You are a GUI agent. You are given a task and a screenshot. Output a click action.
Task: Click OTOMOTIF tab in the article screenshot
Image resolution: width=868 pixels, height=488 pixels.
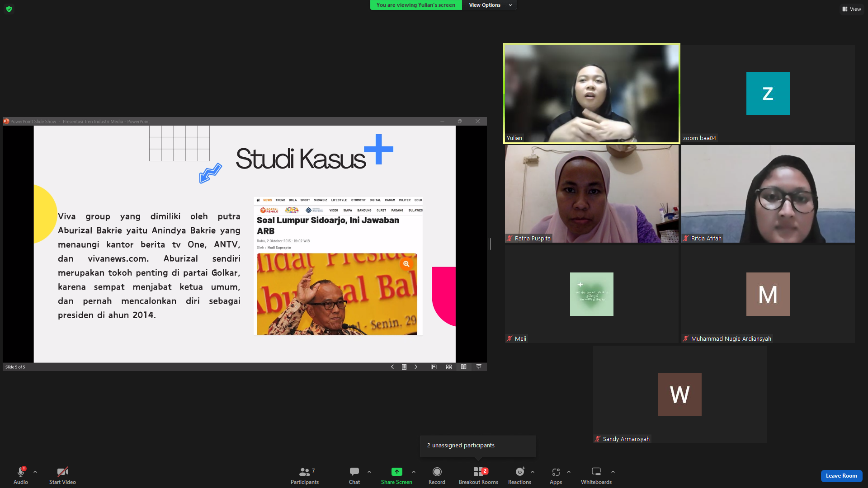point(359,200)
